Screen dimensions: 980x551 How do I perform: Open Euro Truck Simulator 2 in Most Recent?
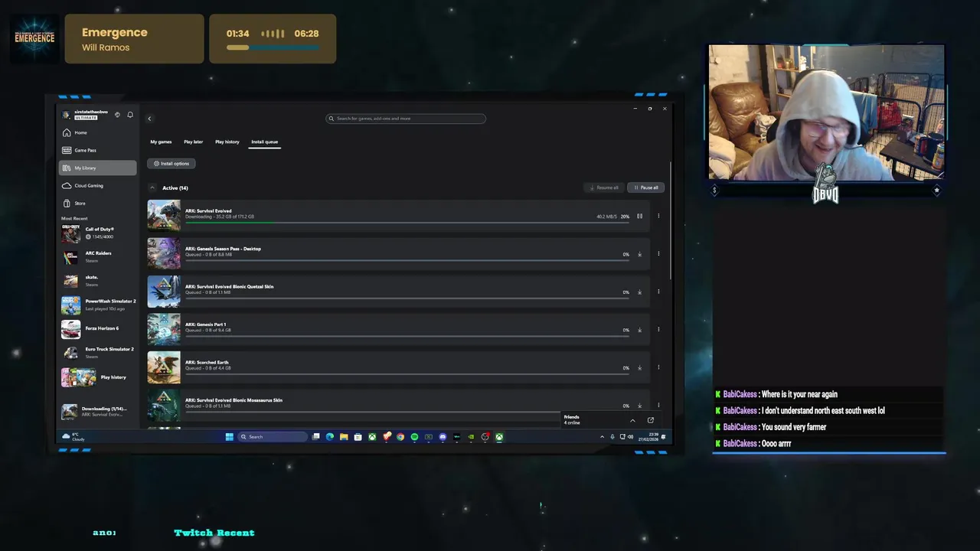(x=98, y=352)
